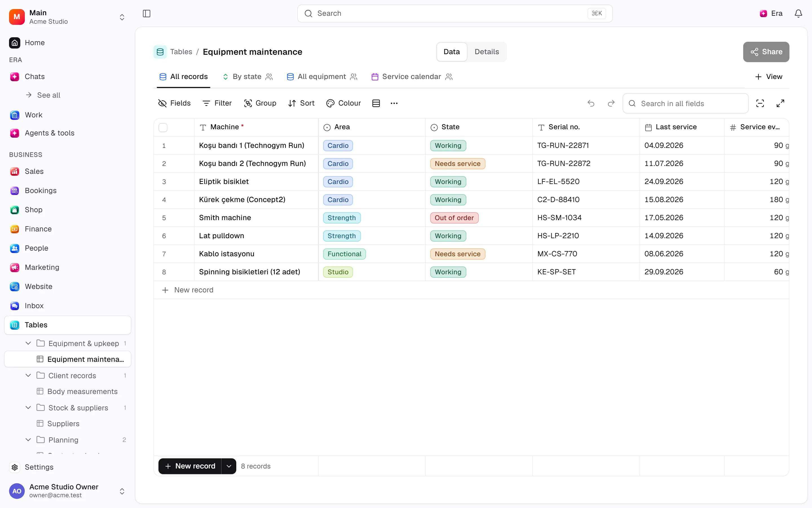Collapse the Client records folder
The height and width of the screenshot is (508, 812).
click(28, 375)
